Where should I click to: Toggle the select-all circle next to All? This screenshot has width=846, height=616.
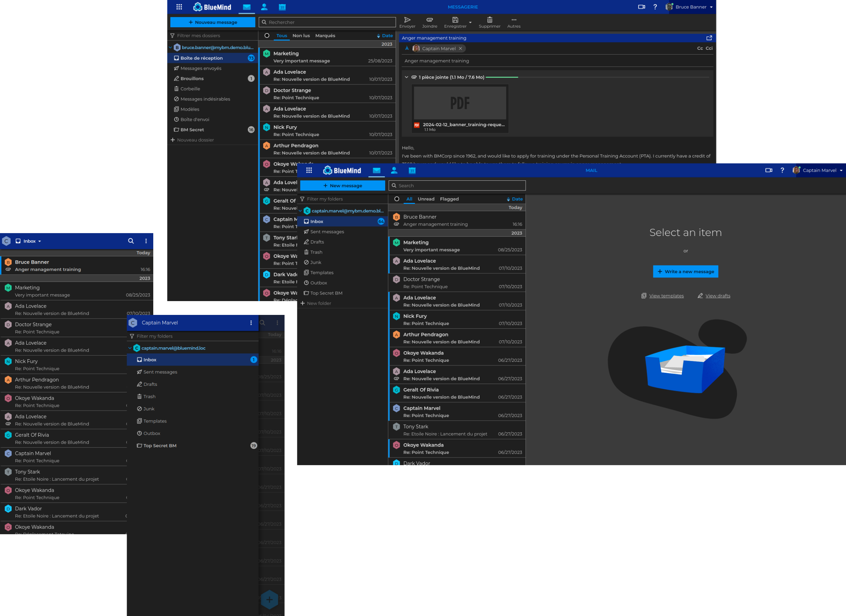(397, 199)
